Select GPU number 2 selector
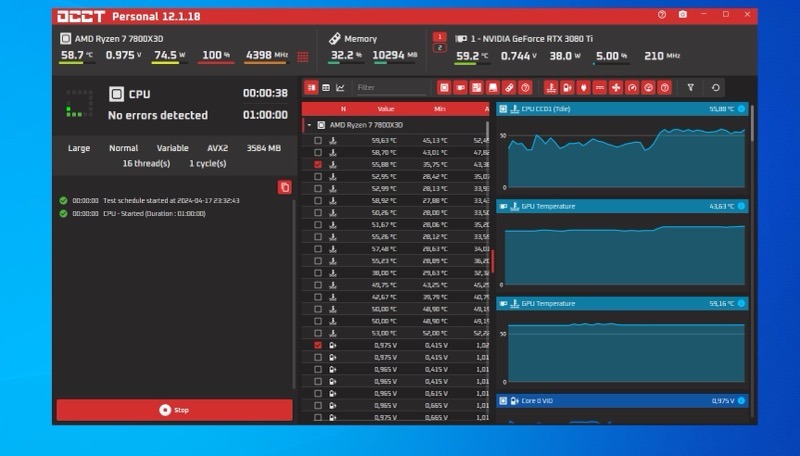The image size is (800, 456). pyautogui.click(x=439, y=48)
